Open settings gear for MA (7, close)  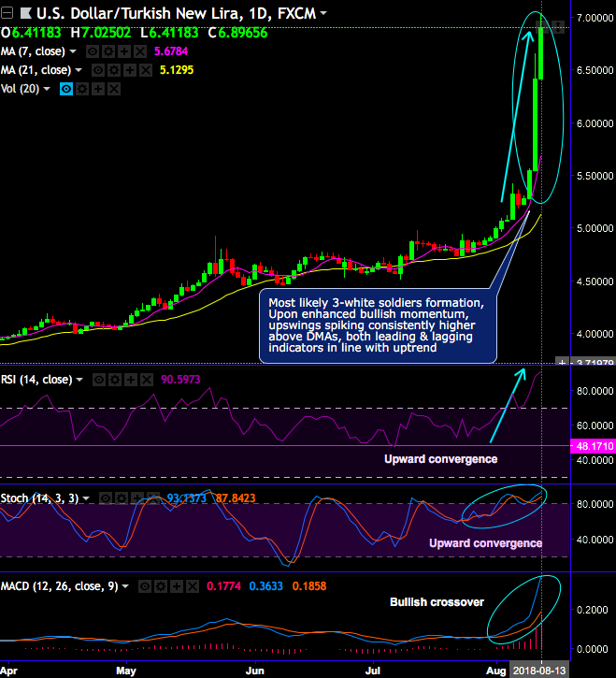(x=108, y=51)
